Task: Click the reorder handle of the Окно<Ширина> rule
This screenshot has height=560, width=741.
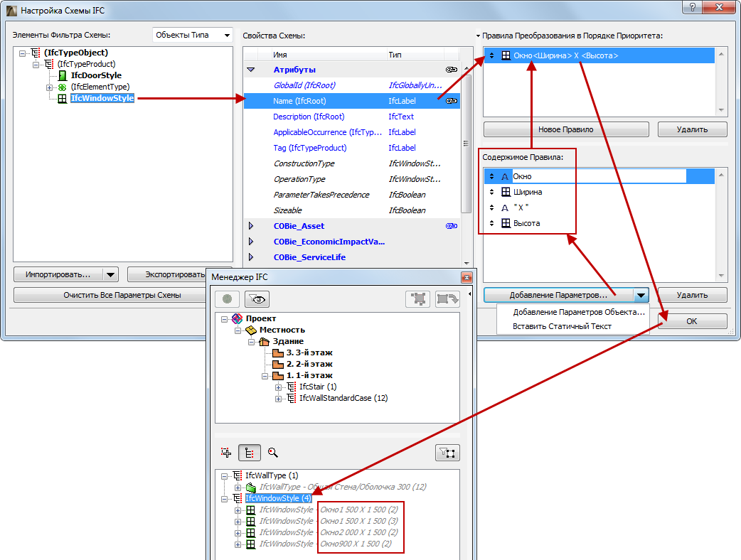Action: (491, 55)
